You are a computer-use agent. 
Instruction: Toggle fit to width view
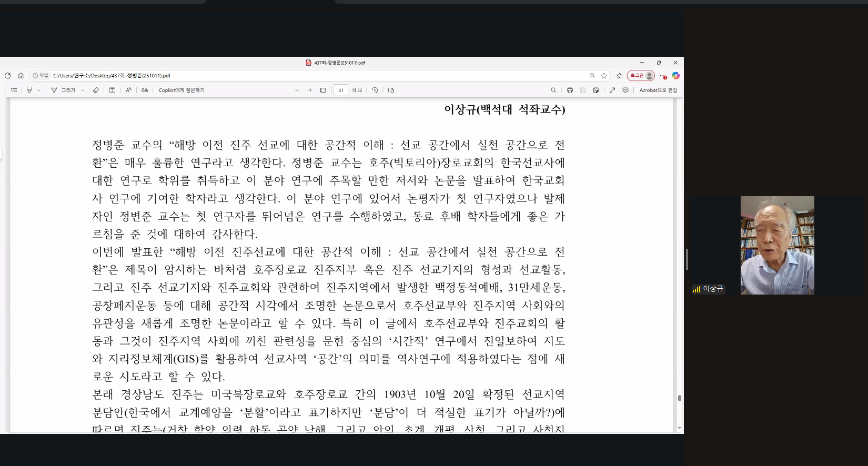point(323,90)
